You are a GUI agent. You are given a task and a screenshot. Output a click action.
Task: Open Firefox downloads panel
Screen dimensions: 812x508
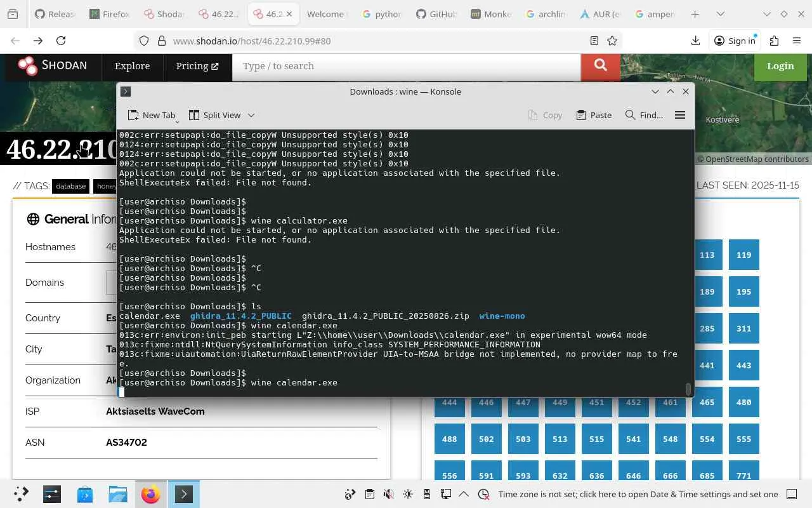click(695, 41)
